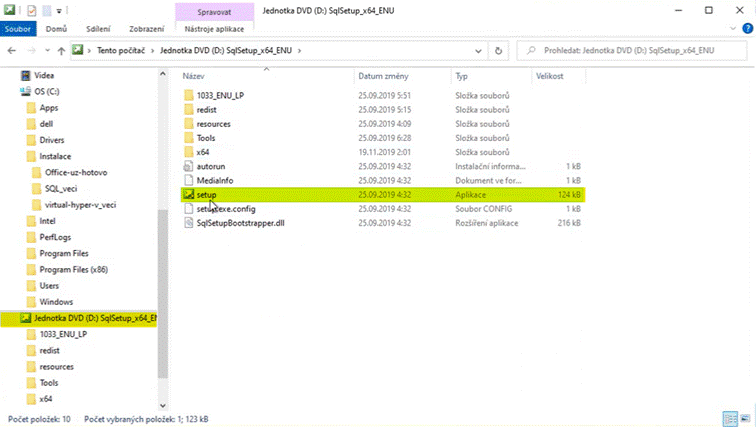Open the Sdílení ribbon tab

[x=98, y=29]
